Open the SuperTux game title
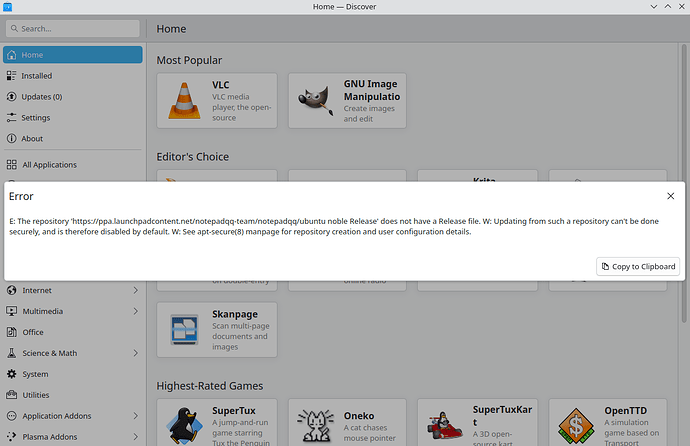Image resolution: width=690 pixels, height=446 pixels. (x=234, y=410)
